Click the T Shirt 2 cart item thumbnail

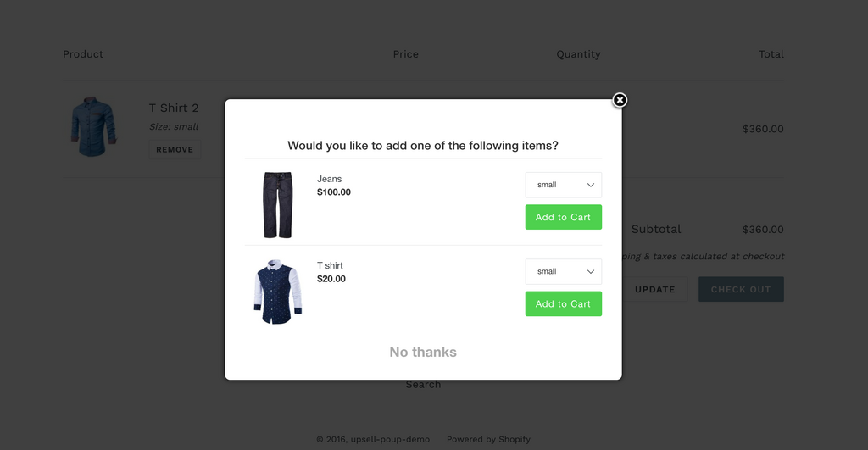[93, 127]
